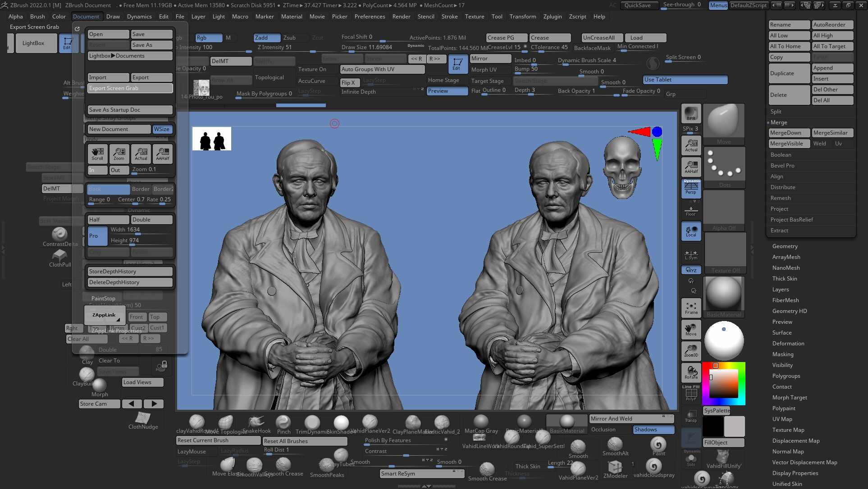This screenshot has height=489, width=868.
Task: Click the Rotate navigation icon
Action: point(691,373)
